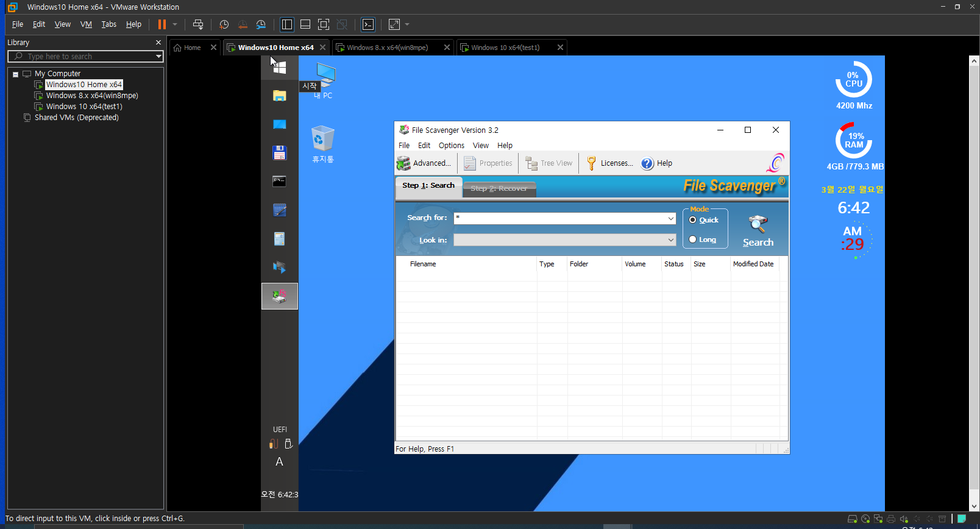Open Help menu in File Scavenger
The image size is (980, 529).
pyautogui.click(x=505, y=146)
